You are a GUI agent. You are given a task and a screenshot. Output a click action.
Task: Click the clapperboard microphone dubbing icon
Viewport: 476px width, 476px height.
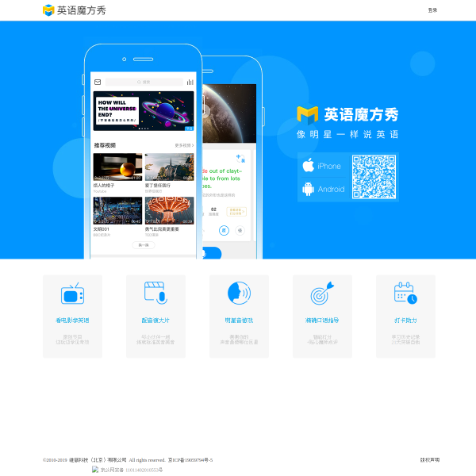155,293
